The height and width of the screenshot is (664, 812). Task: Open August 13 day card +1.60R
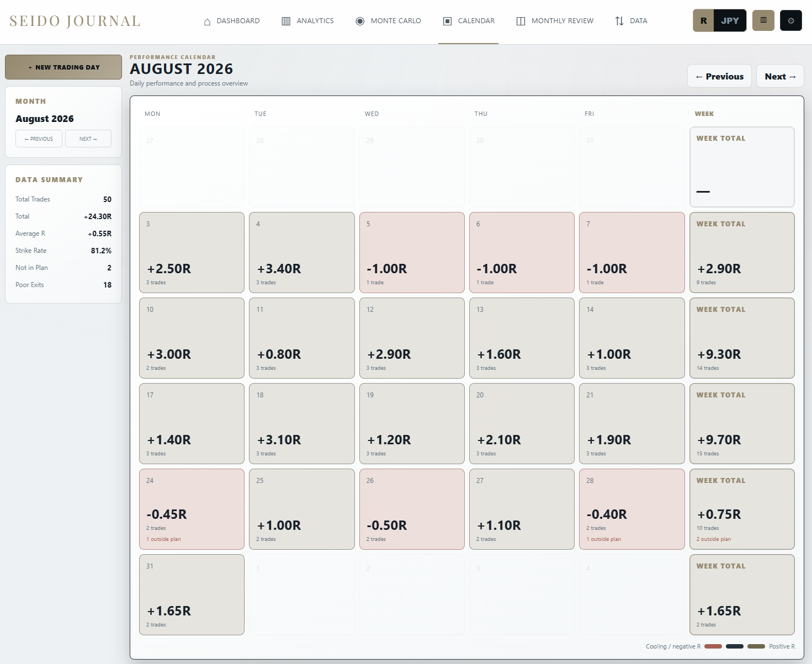522,338
